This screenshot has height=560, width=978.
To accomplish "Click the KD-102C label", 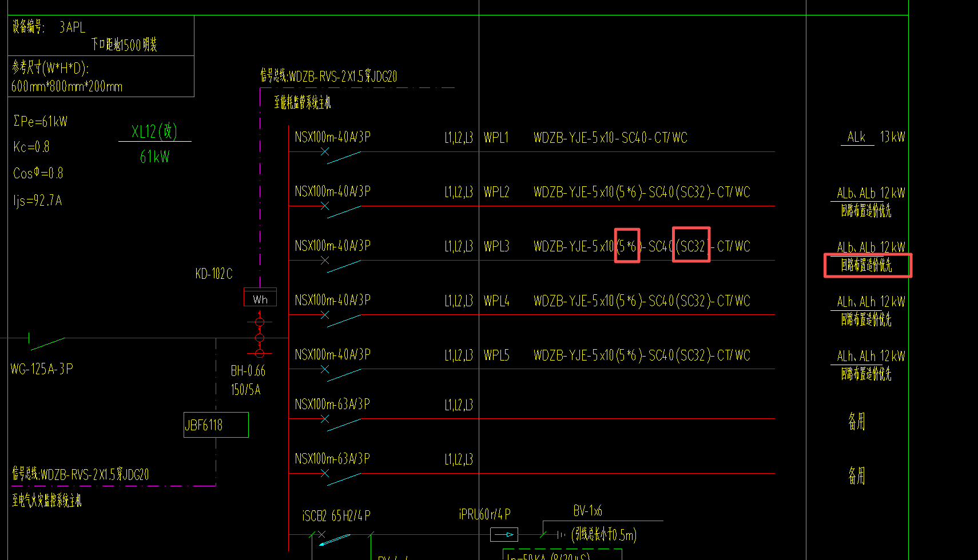I will [x=214, y=274].
